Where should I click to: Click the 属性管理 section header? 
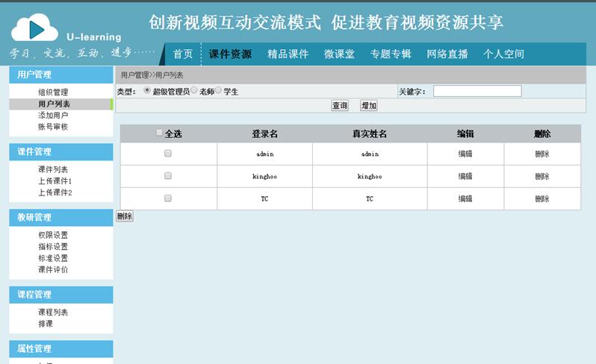pos(61,349)
